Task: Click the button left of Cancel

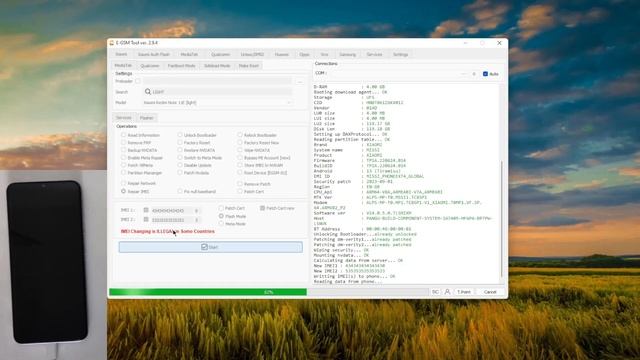Action: point(464,292)
